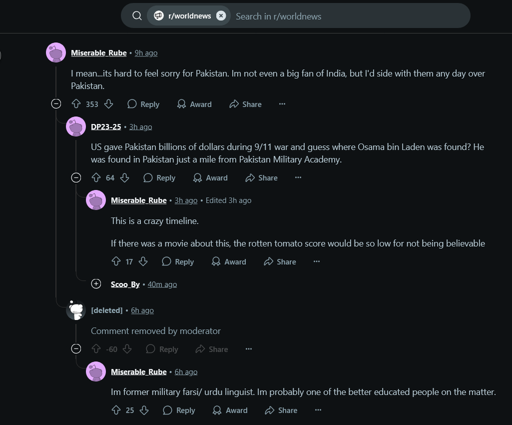
Task: Reply to the 'crazy timeline' comment
Action: pos(178,262)
